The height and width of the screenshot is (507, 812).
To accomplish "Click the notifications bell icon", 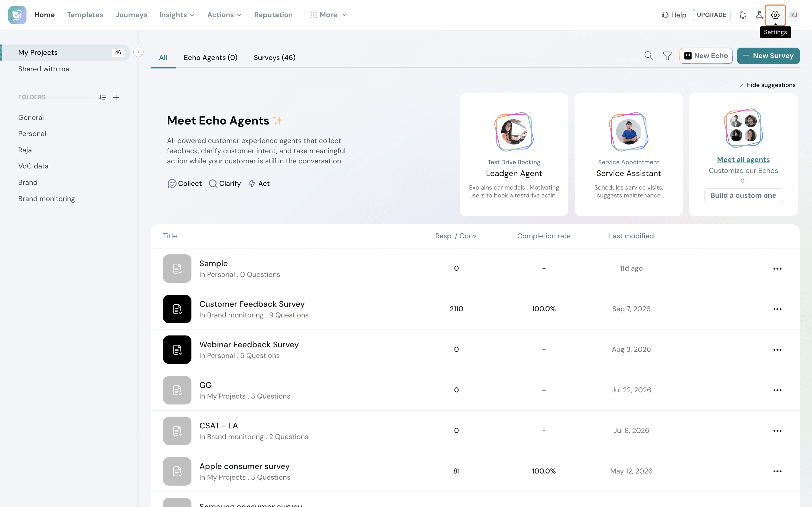I will [x=743, y=15].
